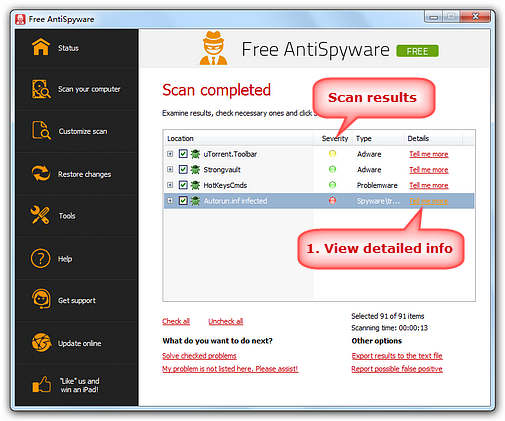
Task: Open Scan your computer section
Action: coord(77,89)
